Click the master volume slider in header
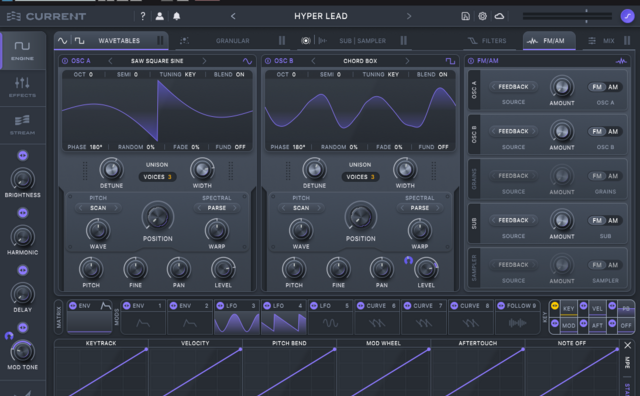Viewport: 640px width, 396px height. click(567, 16)
